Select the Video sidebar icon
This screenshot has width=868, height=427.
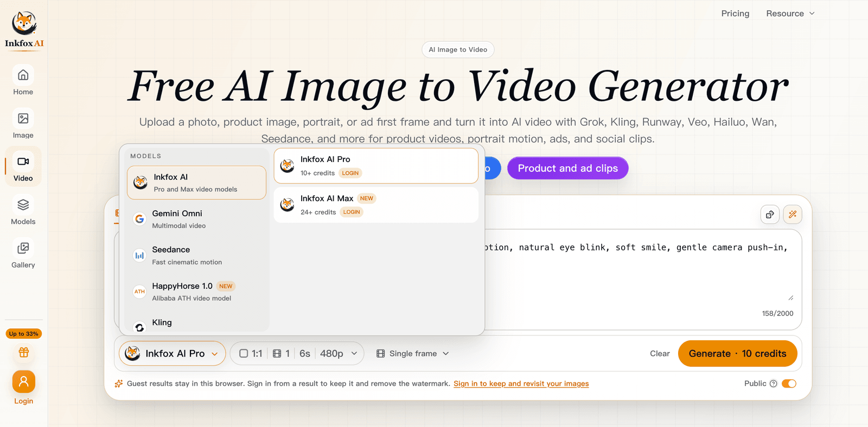pos(23,161)
